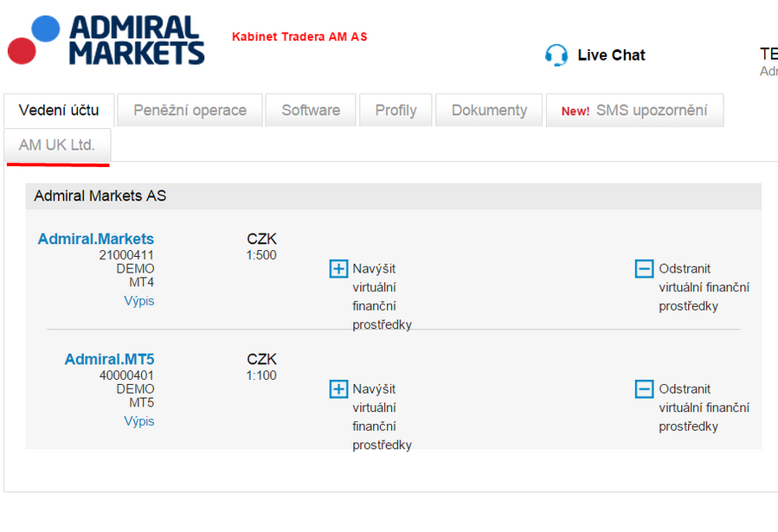
Task: Open Výpis for account 21000411
Action: click(x=139, y=301)
